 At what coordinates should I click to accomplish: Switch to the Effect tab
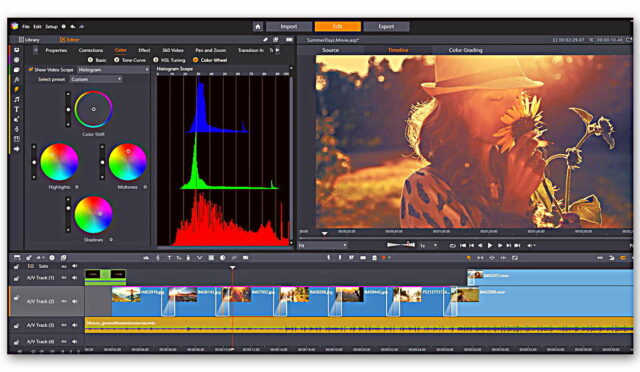coord(144,50)
